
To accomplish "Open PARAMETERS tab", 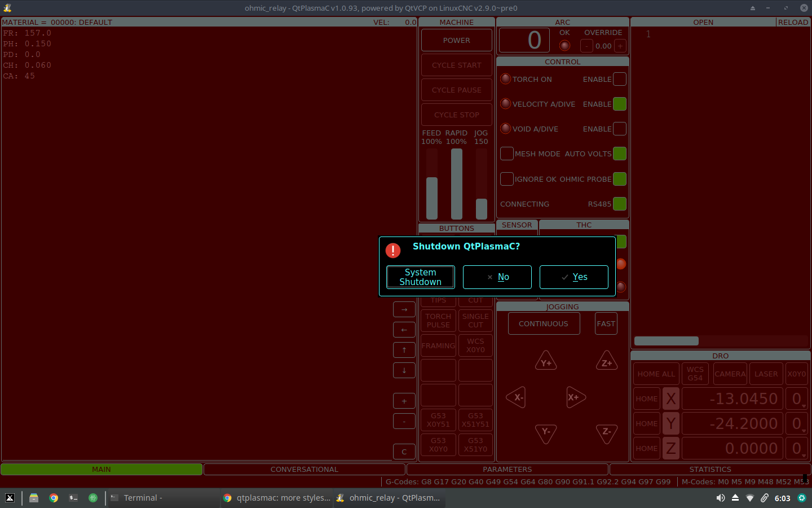I will 507,469.
